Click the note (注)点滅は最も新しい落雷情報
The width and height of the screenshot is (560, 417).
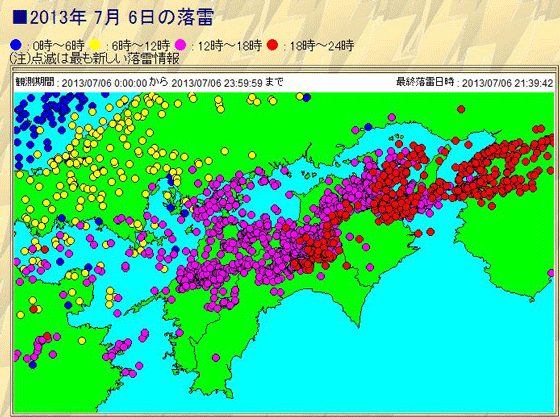tap(95, 58)
